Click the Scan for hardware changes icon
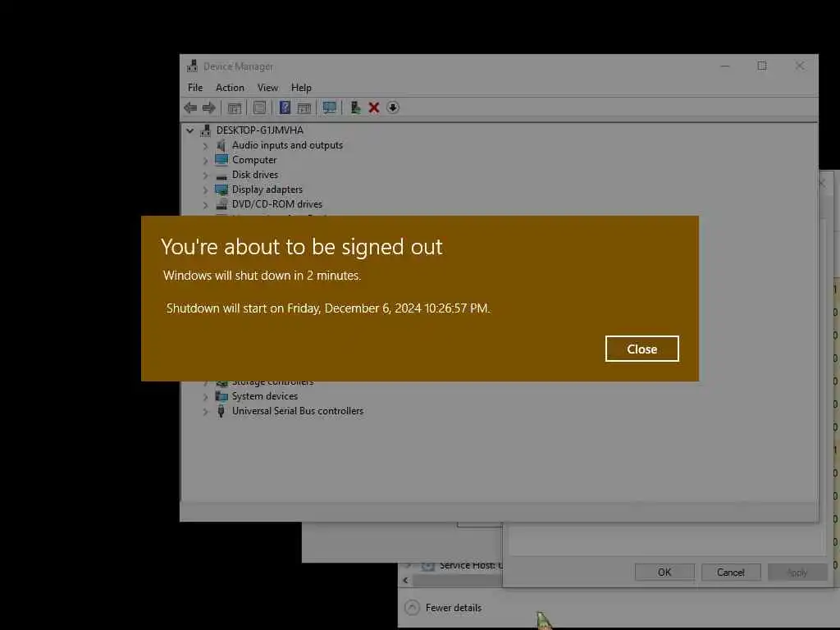The width and height of the screenshot is (840, 630). (x=330, y=107)
